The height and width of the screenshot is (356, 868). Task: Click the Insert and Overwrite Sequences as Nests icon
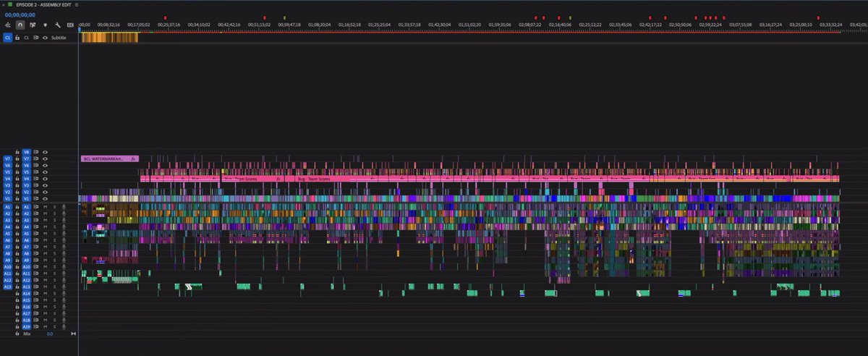tap(8, 25)
